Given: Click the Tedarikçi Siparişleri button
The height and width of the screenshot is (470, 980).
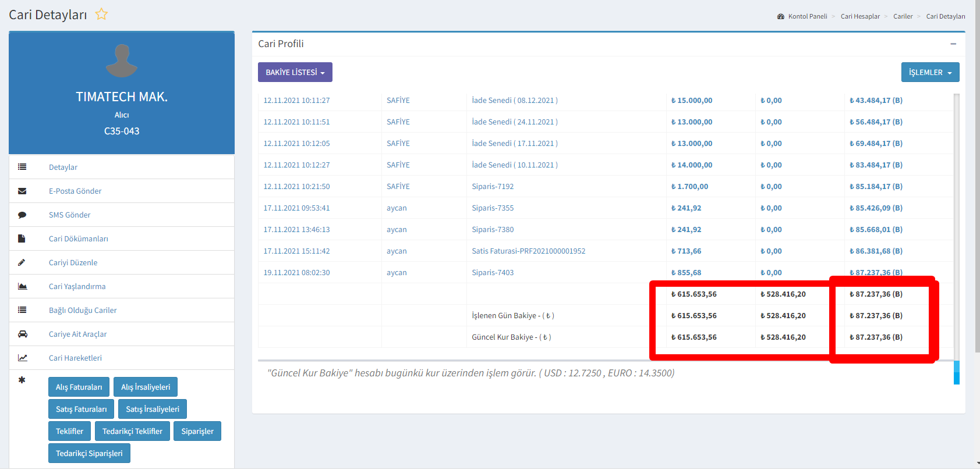Looking at the screenshot, I should click(89, 453).
